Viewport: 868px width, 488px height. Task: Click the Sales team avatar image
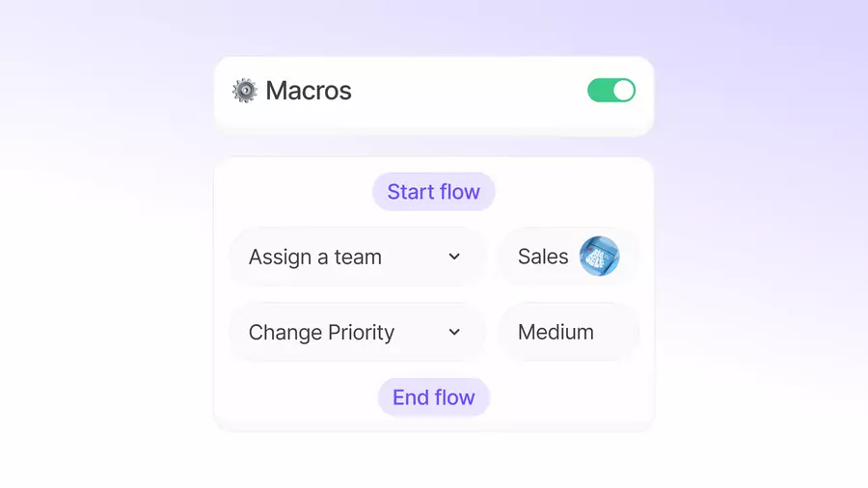pos(599,257)
